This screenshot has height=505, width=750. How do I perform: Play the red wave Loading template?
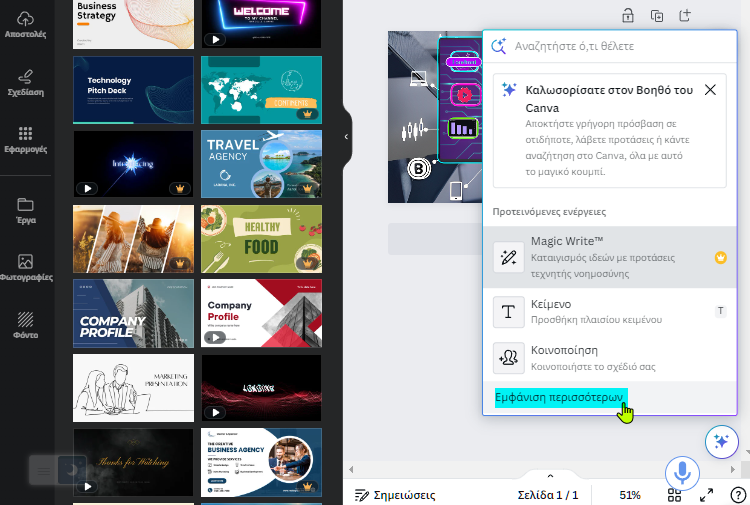pyautogui.click(x=215, y=412)
